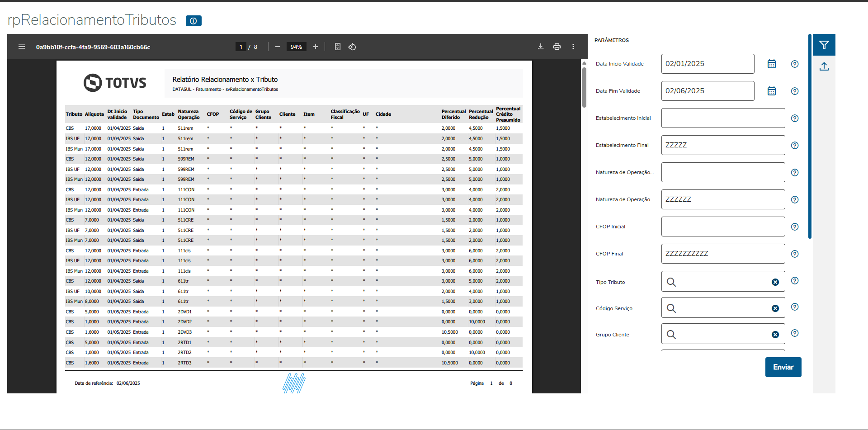Click the 'Relatório Relacionamento x Tributo' heading
This screenshot has height=430, width=868.
point(225,80)
